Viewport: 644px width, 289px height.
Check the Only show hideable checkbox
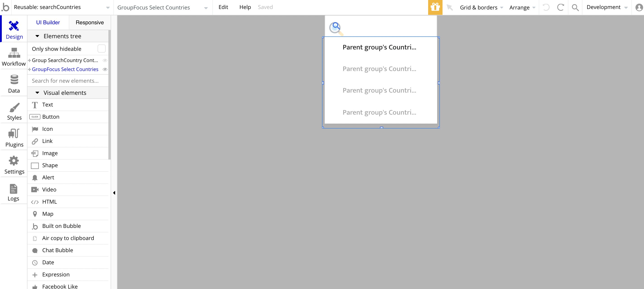(x=101, y=49)
